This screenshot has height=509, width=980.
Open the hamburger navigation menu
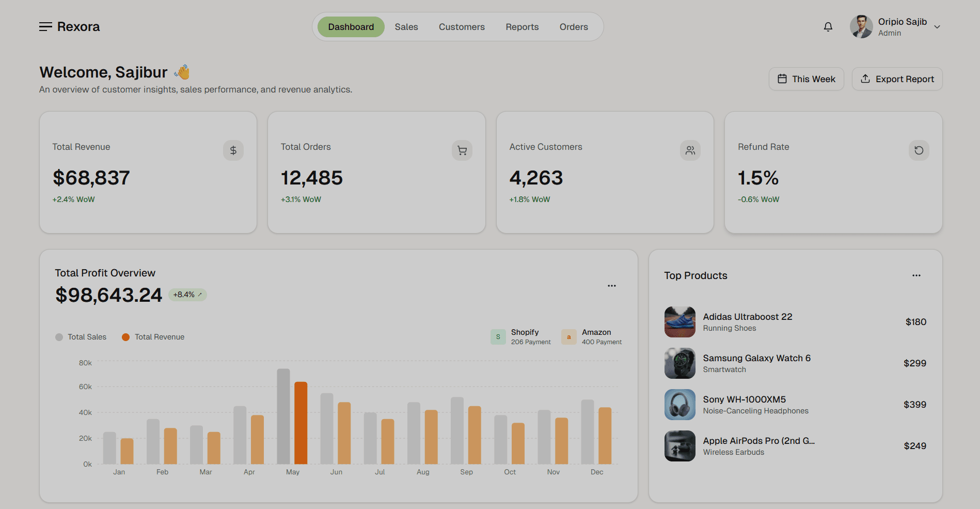pos(45,26)
